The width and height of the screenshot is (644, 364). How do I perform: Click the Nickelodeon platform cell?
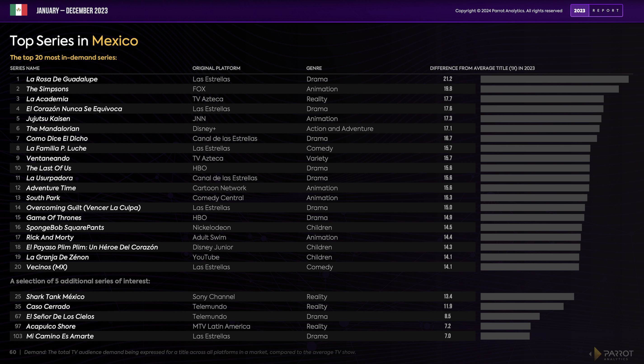[212, 227]
